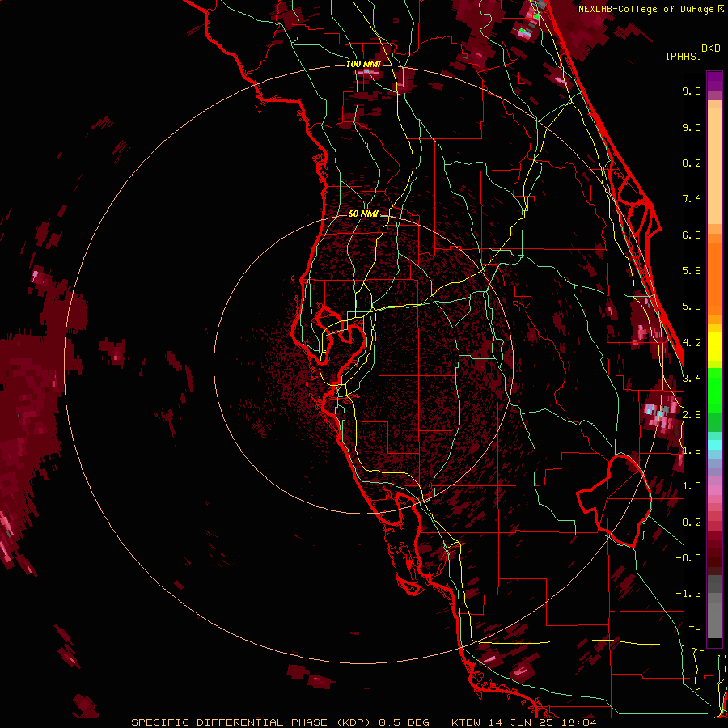
Task: Click the -1.3 legend value
Action: [x=688, y=594]
